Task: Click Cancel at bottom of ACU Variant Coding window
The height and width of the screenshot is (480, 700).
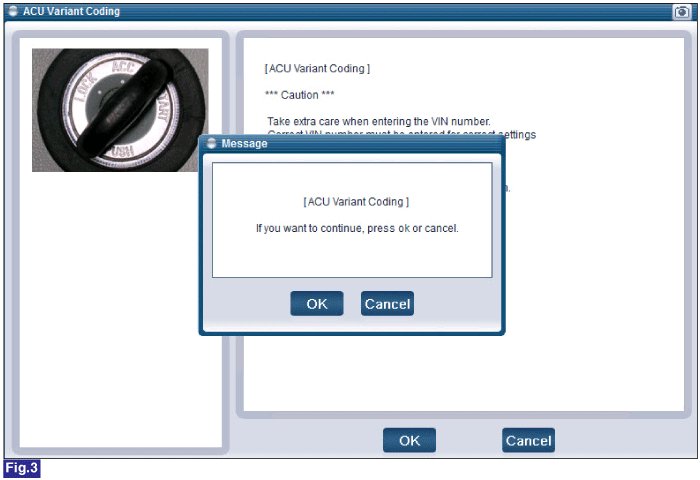Action: [x=528, y=440]
